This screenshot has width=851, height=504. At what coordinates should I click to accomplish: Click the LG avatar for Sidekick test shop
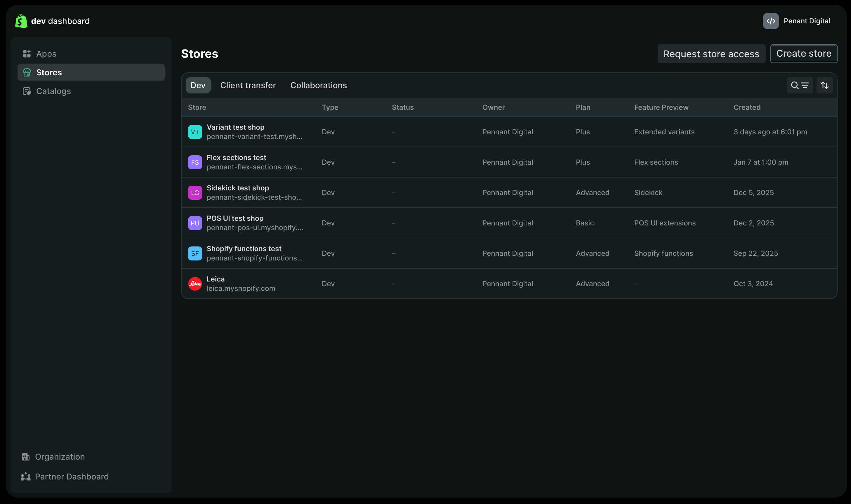pos(195,192)
